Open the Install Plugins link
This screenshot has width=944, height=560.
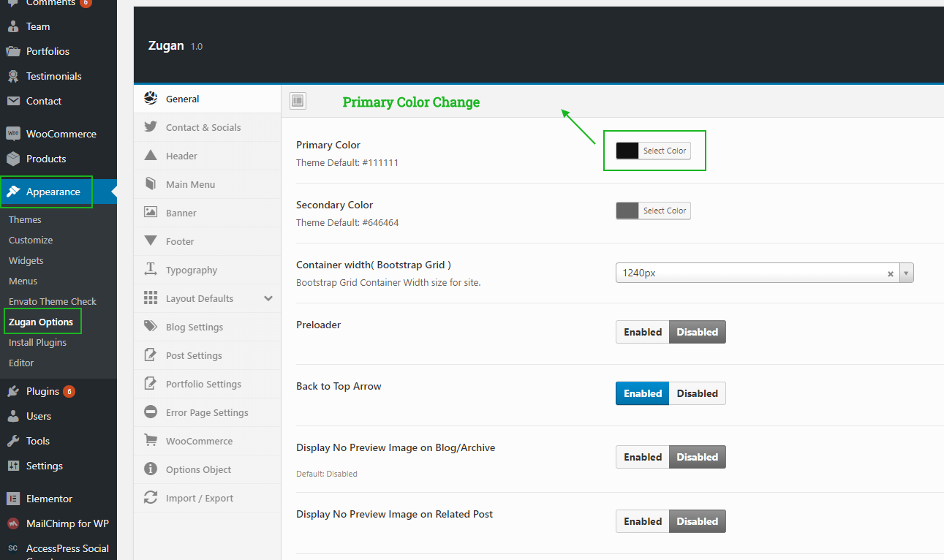point(37,342)
